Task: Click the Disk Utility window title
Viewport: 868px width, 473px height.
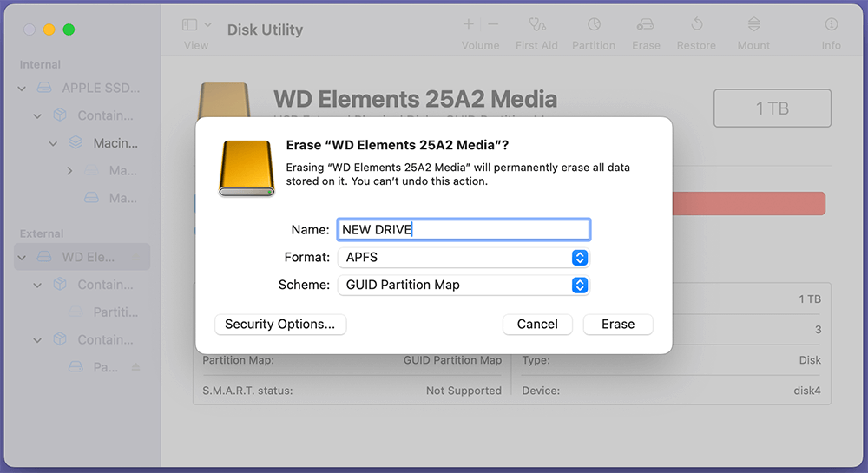Action: click(x=265, y=30)
